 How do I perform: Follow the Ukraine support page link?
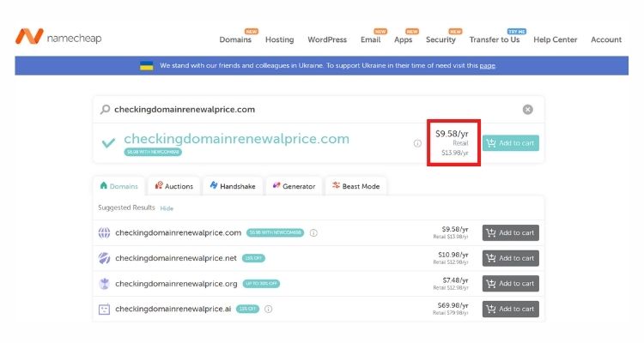(x=487, y=66)
